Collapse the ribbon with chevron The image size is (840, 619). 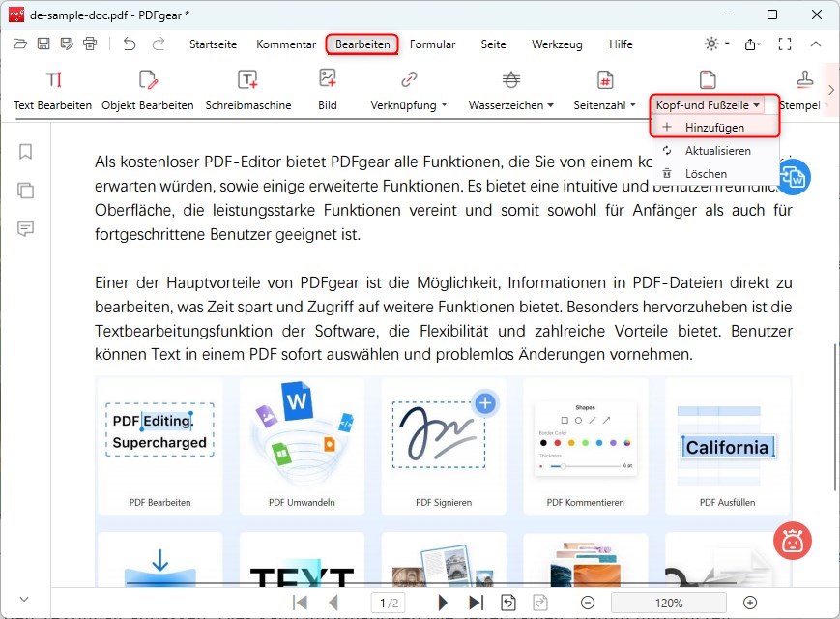(816, 44)
